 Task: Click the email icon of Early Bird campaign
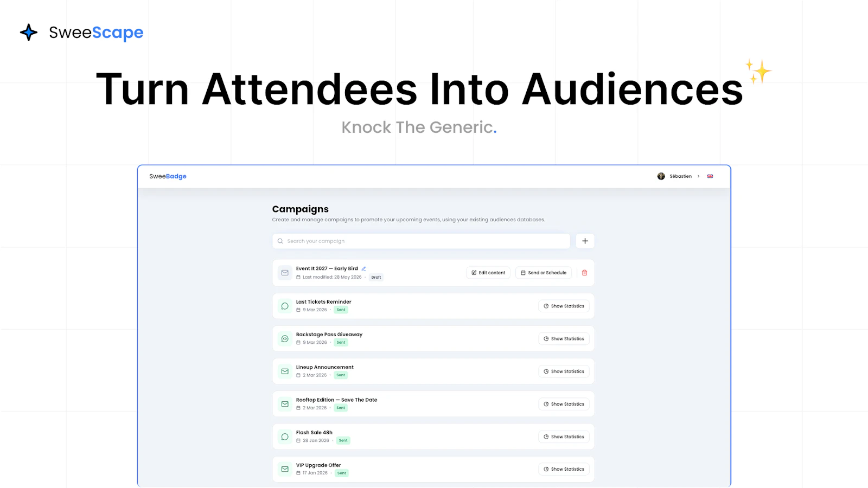(x=285, y=273)
